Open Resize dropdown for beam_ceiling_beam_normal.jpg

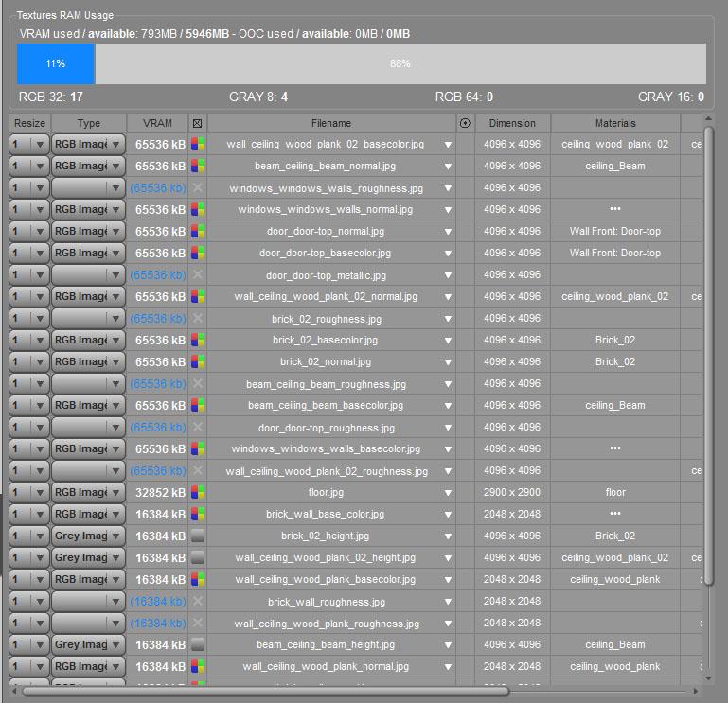tap(28, 167)
